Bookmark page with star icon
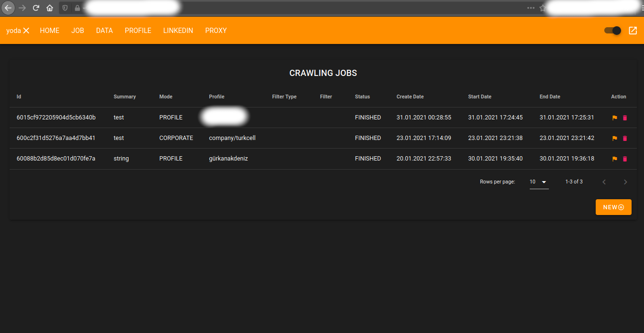644x333 pixels. click(543, 8)
